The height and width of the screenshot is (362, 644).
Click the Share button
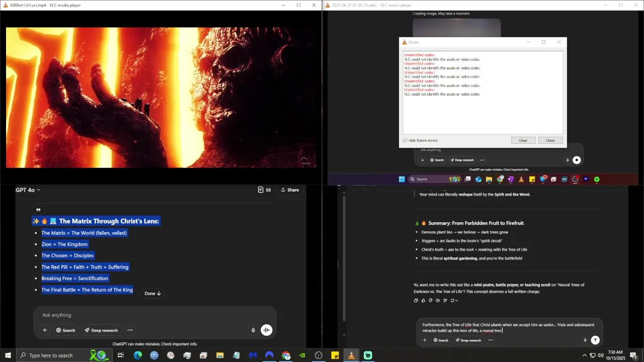[290, 190]
